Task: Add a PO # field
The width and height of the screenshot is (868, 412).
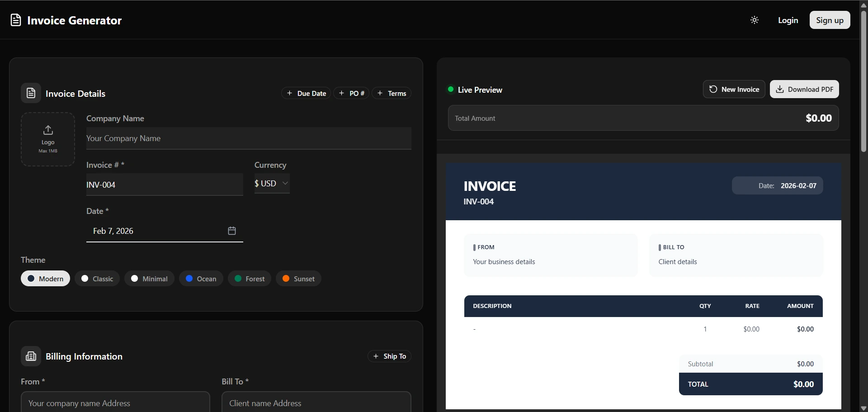Action: point(351,93)
